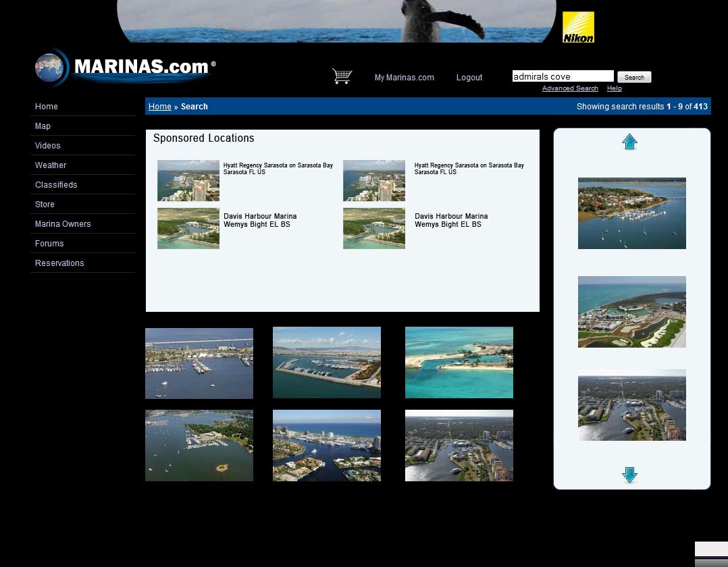This screenshot has width=728, height=567.
Task: Go to Weather in the sidebar
Action: coord(51,165)
